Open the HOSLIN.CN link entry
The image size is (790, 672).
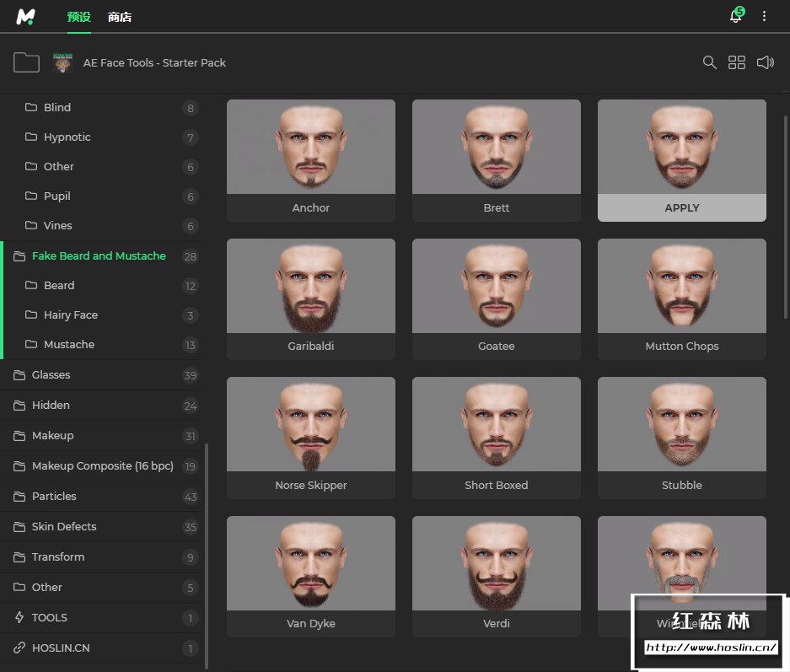[60, 648]
